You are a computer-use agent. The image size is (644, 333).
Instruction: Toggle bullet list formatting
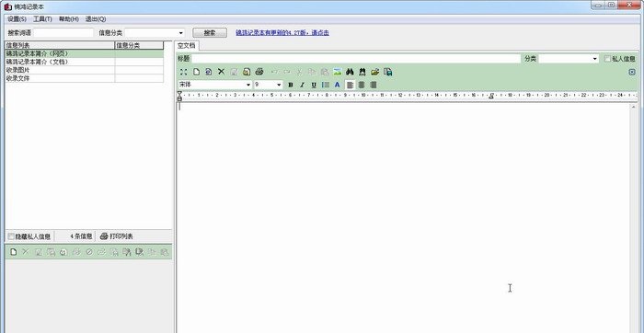326,85
